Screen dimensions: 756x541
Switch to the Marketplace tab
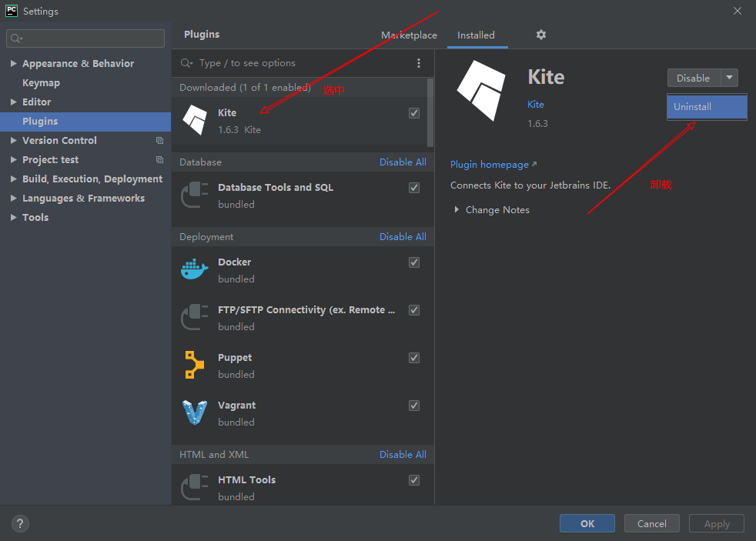409,35
